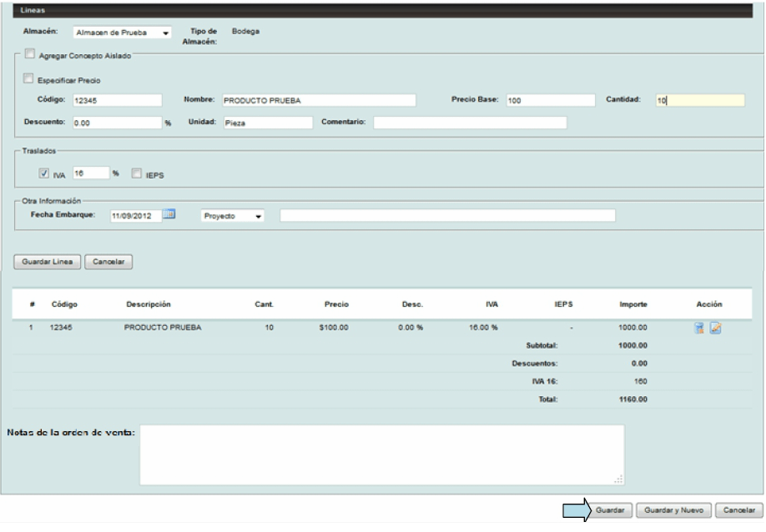Uncheck the IVA tax checkbox

click(x=44, y=173)
